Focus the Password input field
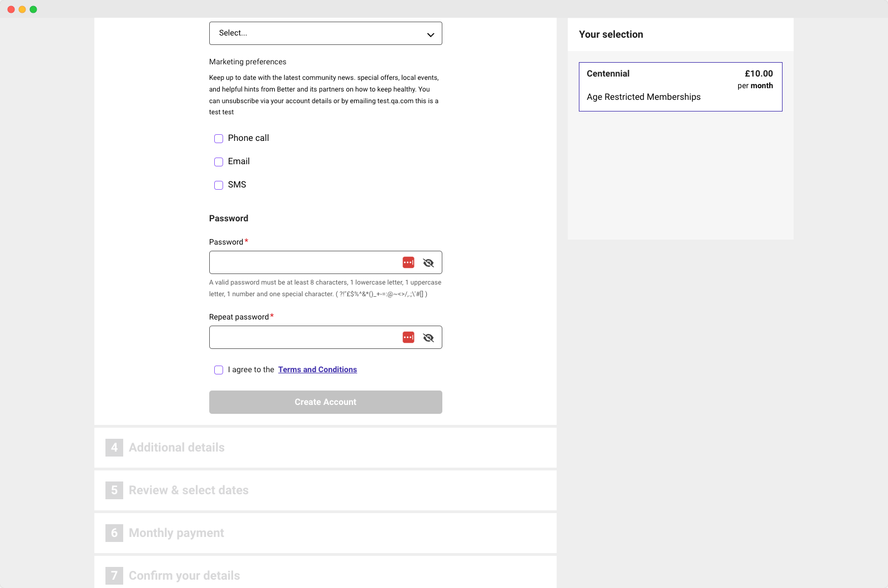 [326, 262]
